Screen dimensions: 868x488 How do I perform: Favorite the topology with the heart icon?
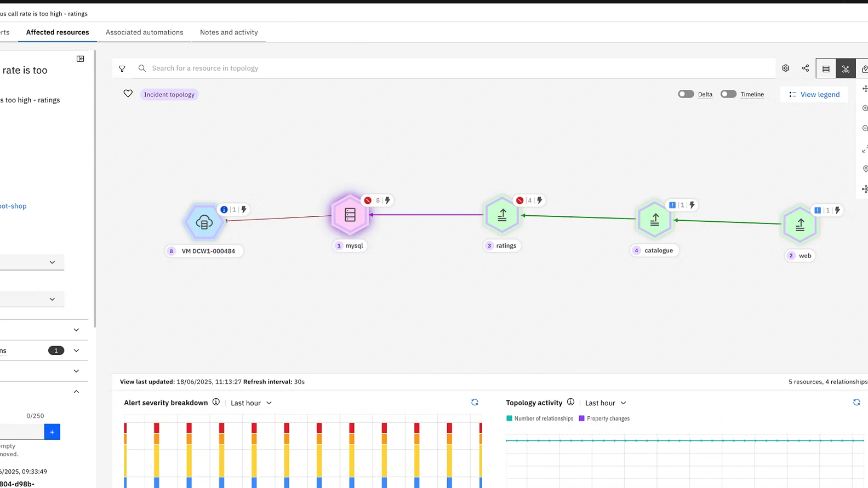(x=128, y=94)
